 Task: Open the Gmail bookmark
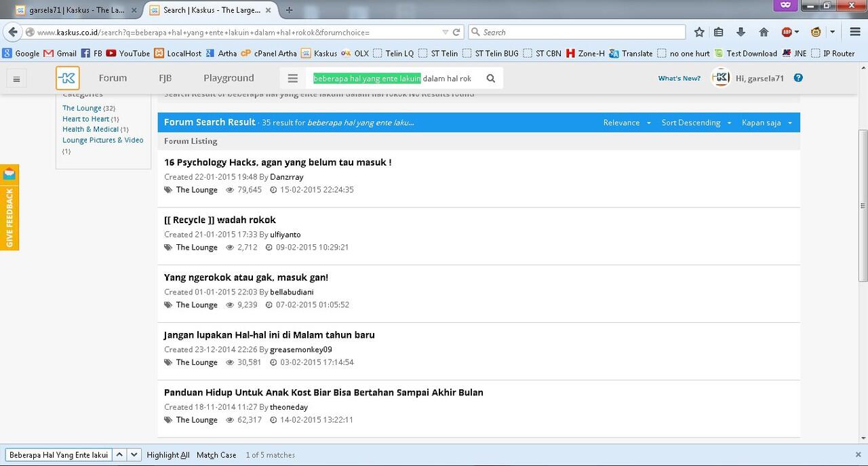coord(60,53)
